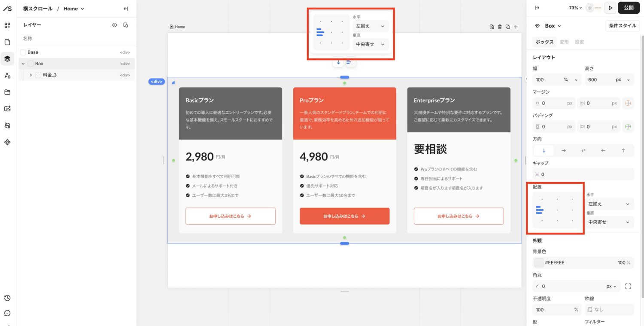
Task: Click the 公開 publish button
Action: click(x=629, y=8)
